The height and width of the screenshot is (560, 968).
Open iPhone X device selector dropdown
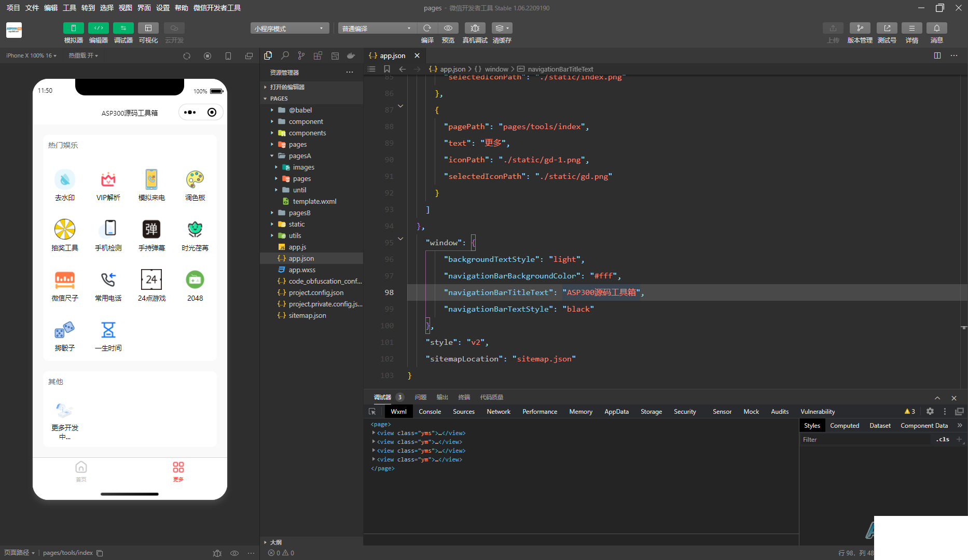tap(31, 55)
